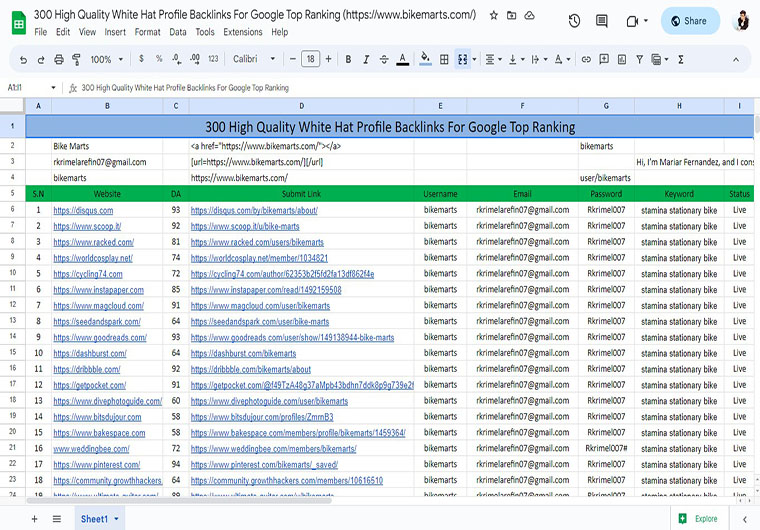The height and width of the screenshot is (530, 760).
Task: Open the Format menu
Action: click(x=147, y=32)
